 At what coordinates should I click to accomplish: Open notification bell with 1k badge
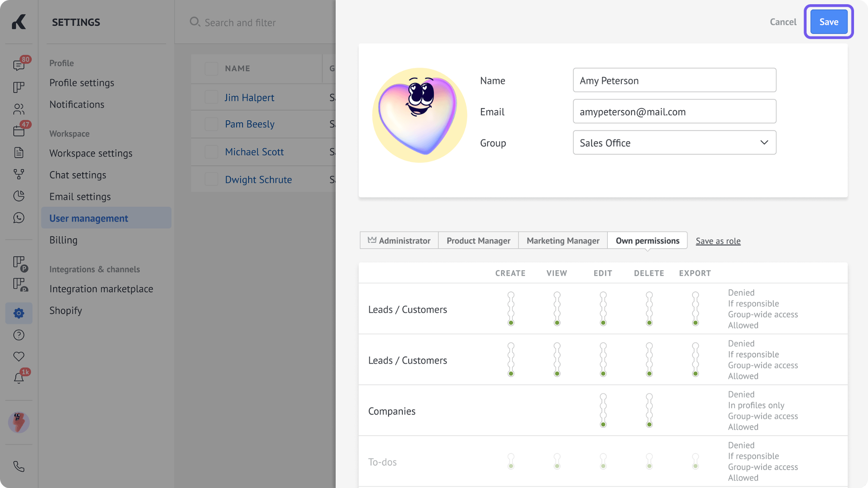(x=19, y=377)
